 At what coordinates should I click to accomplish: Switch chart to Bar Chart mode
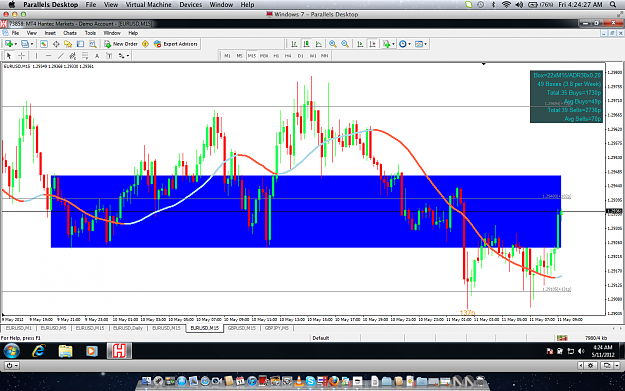[x=294, y=44]
